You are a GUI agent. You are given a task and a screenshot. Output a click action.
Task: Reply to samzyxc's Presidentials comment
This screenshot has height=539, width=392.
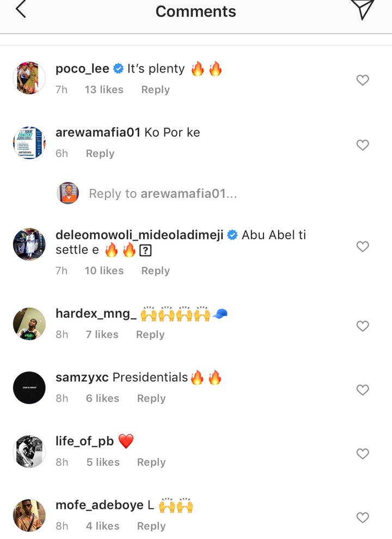(x=151, y=398)
